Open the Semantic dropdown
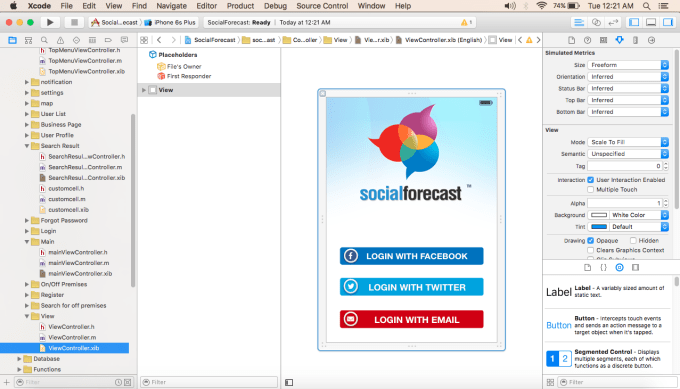This screenshot has width=680, height=389. point(628,154)
